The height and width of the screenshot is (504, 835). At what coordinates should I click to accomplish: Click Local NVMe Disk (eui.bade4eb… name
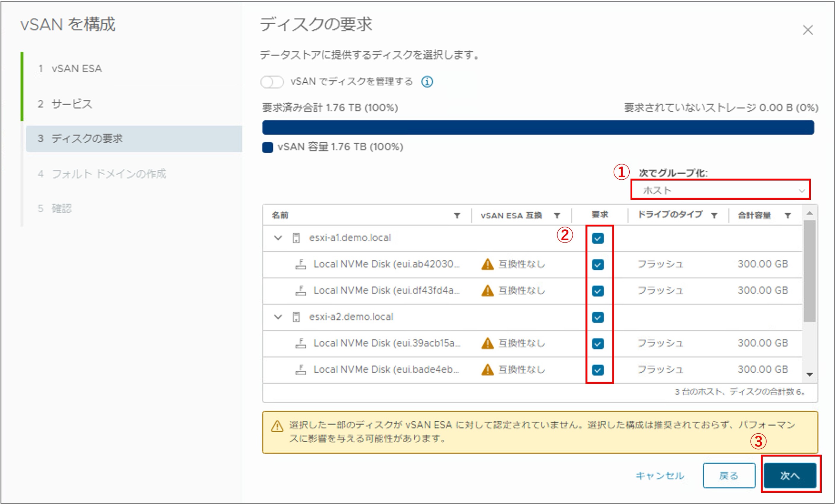[386, 370]
